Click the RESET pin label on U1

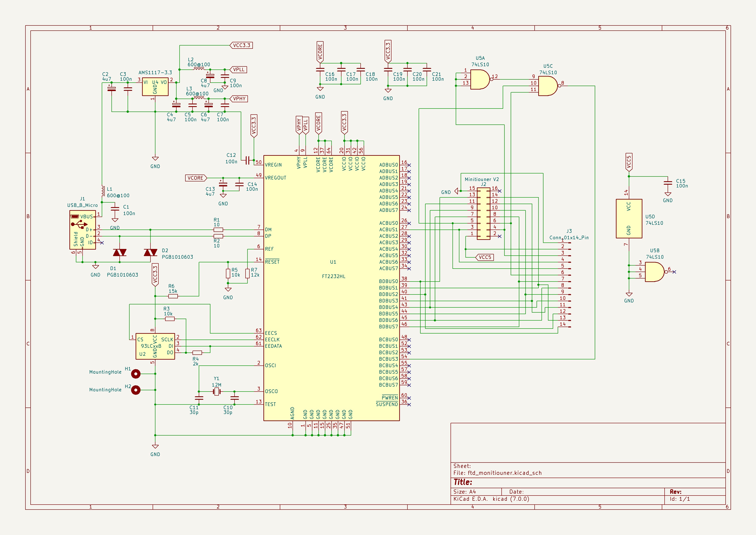tap(272, 262)
